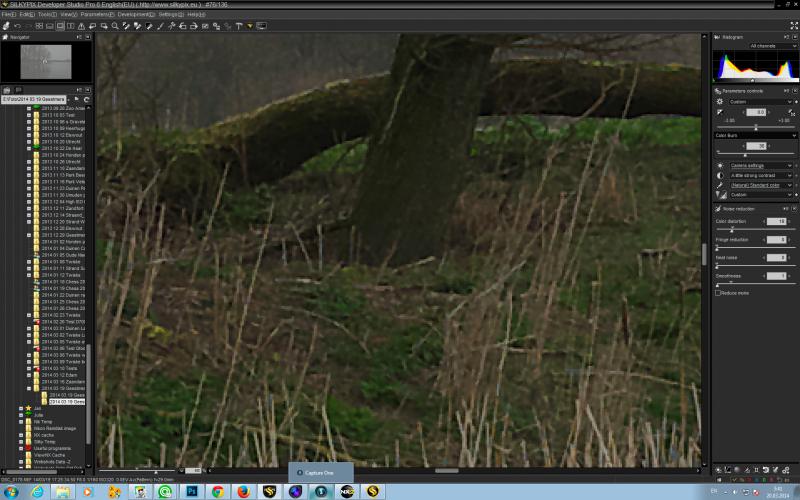
Task: Open Internet Explorer from the taskbar
Action: click(x=37, y=492)
